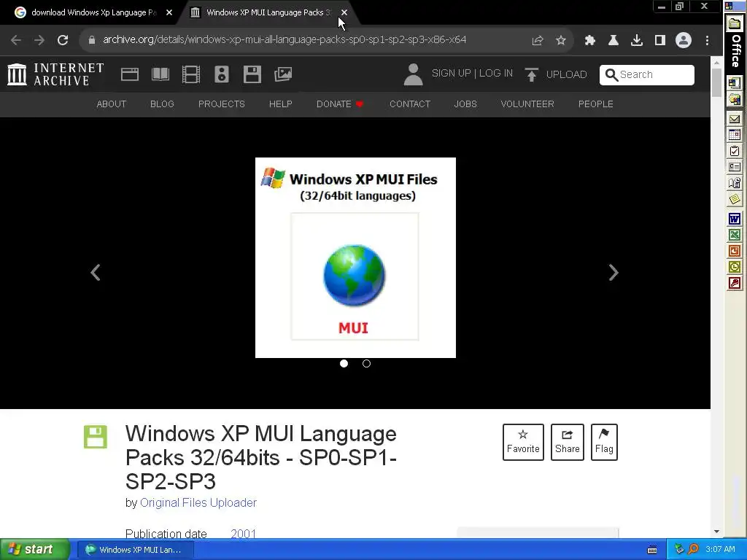Viewport: 747px width, 560px height.
Task: Open the Texts book icon
Action: tap(160, 74)
